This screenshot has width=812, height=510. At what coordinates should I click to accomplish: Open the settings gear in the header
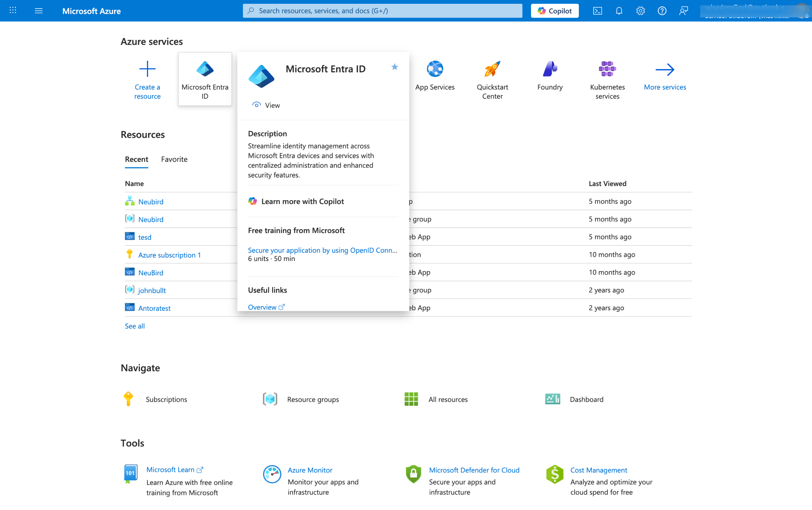[641, 11]
